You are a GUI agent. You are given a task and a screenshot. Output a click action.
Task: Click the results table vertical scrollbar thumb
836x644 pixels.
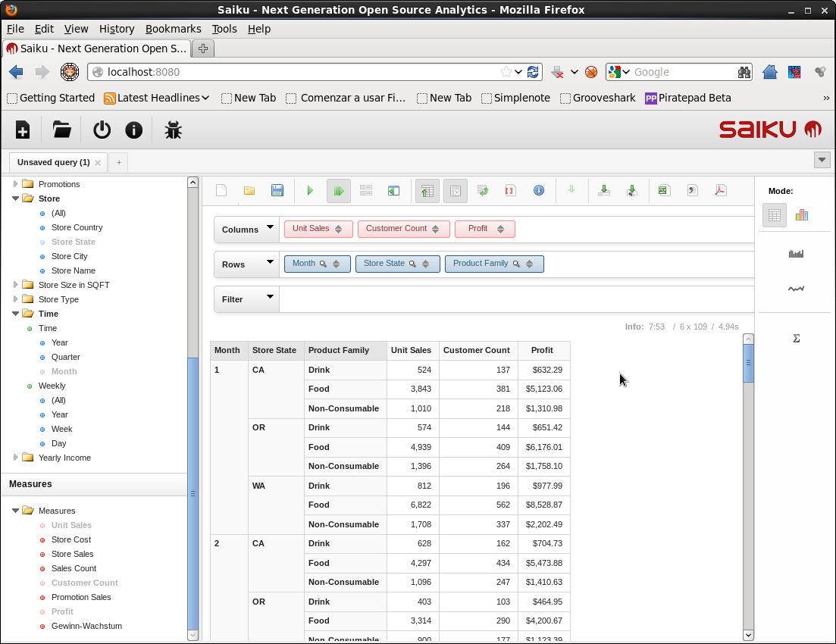click(x=748, y=364)
